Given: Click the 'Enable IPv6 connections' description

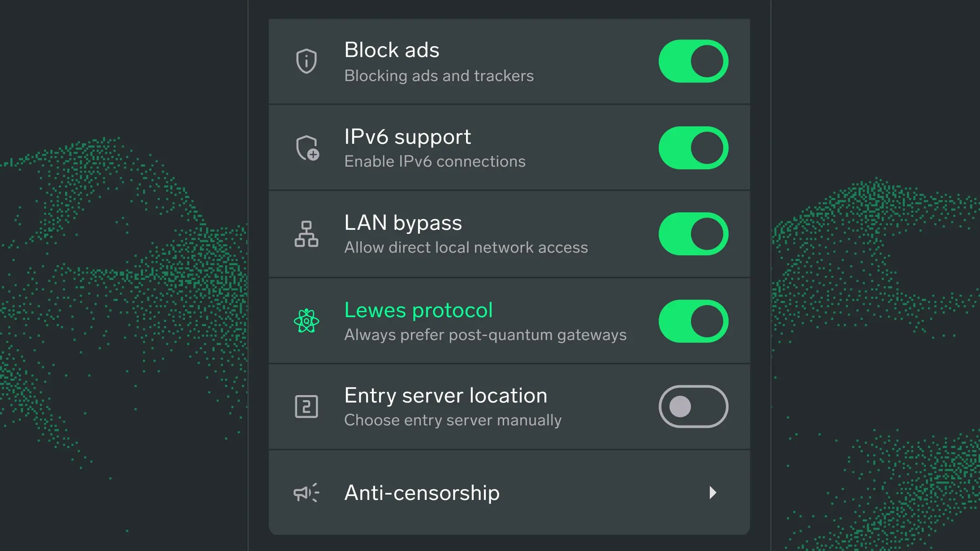Looking at the screenshot, I should (435, 161).
